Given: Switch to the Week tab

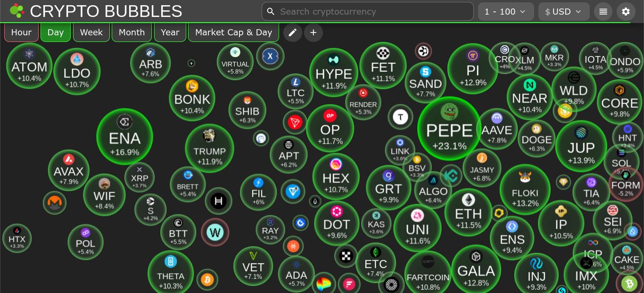Looking at the screenshot, I should 91,33.
